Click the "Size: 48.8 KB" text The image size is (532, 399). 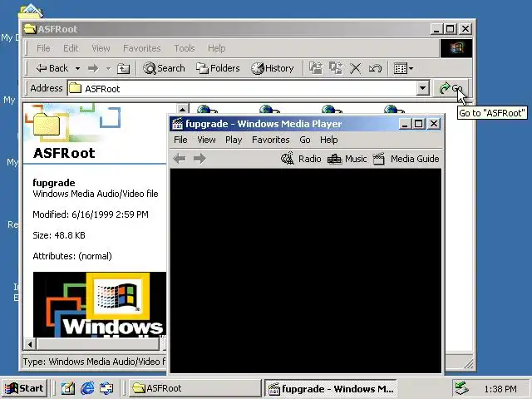(x=59, y=235)
